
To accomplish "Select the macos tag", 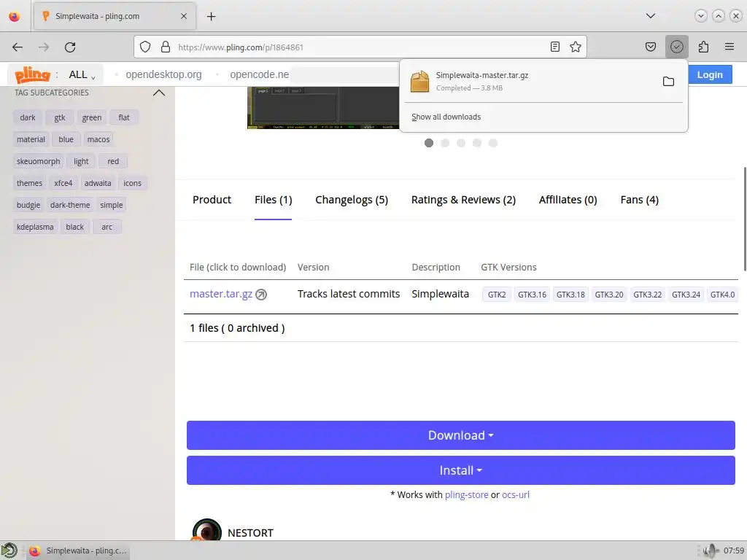I will point(98,139).
